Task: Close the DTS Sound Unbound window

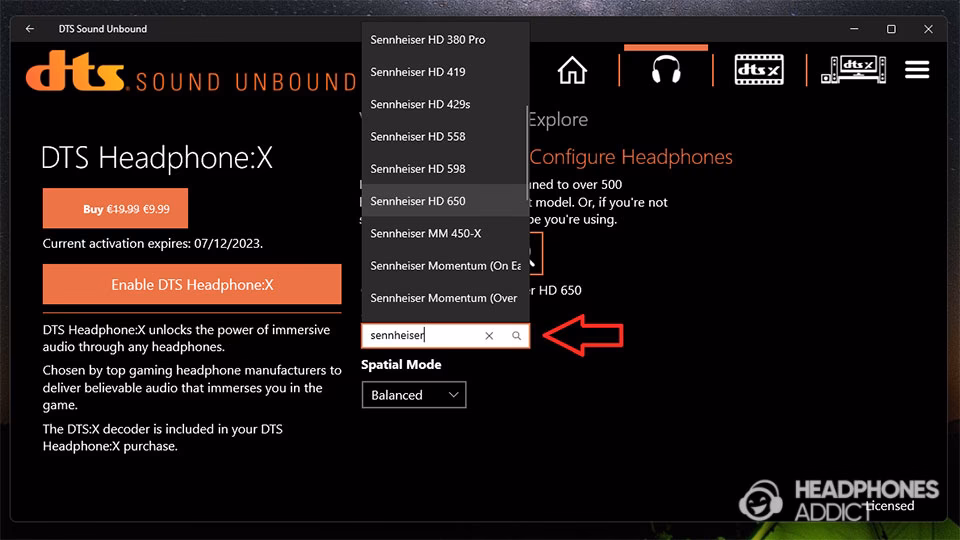Action: 928,29
